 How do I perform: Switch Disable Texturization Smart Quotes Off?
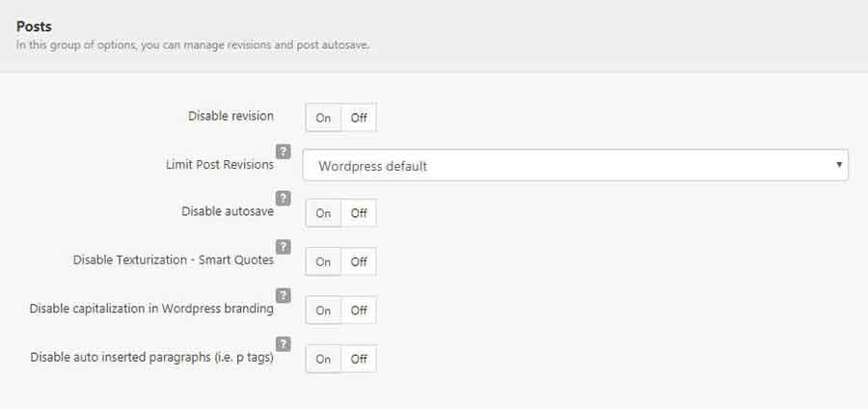pyautogui.click(x=359, y=261)
